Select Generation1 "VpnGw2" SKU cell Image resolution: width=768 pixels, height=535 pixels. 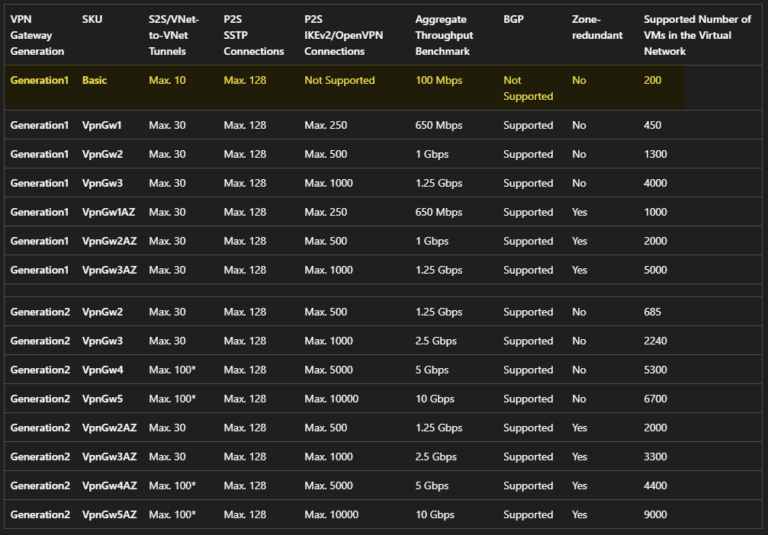click(x=102, y=154)
